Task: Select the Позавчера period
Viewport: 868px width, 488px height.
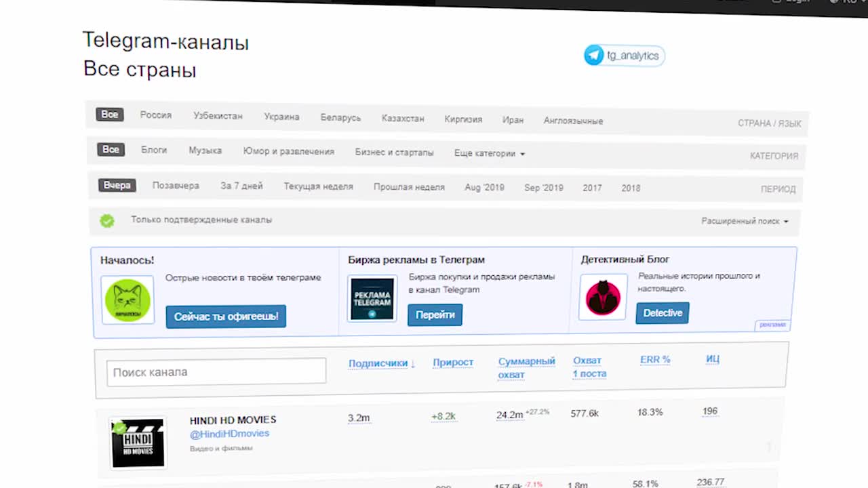Action: (x=176, y=185)
